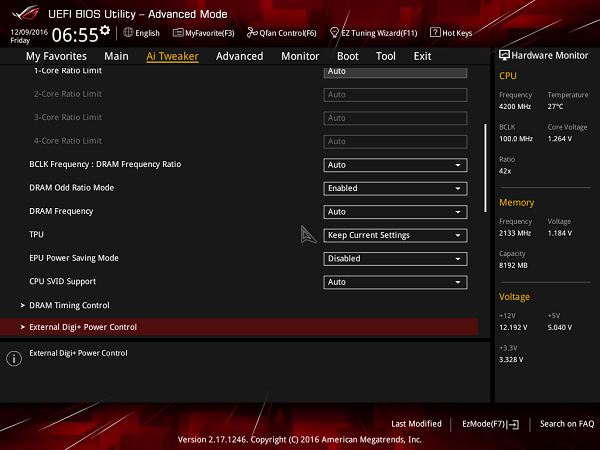Click the 12/09/2016 date text
The height and width of the screenshot is (450, 600).
point(29,32)
